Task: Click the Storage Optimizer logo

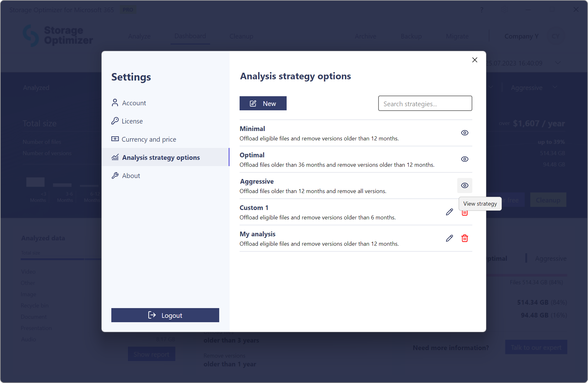Action: pyautogui.click(x=58, y=36)
